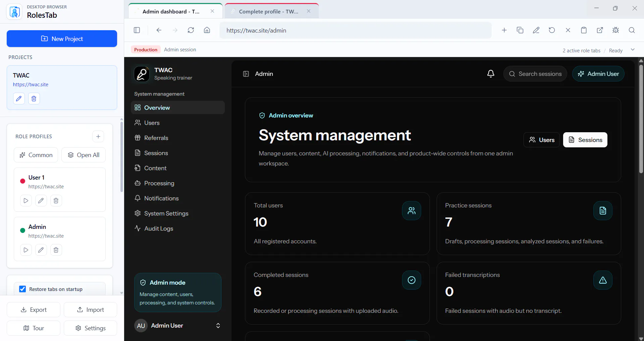This screenshot has height=341, width=644.
Task: Click the undo/reset arrow icon in toolbar
Action: coord(552,30)
